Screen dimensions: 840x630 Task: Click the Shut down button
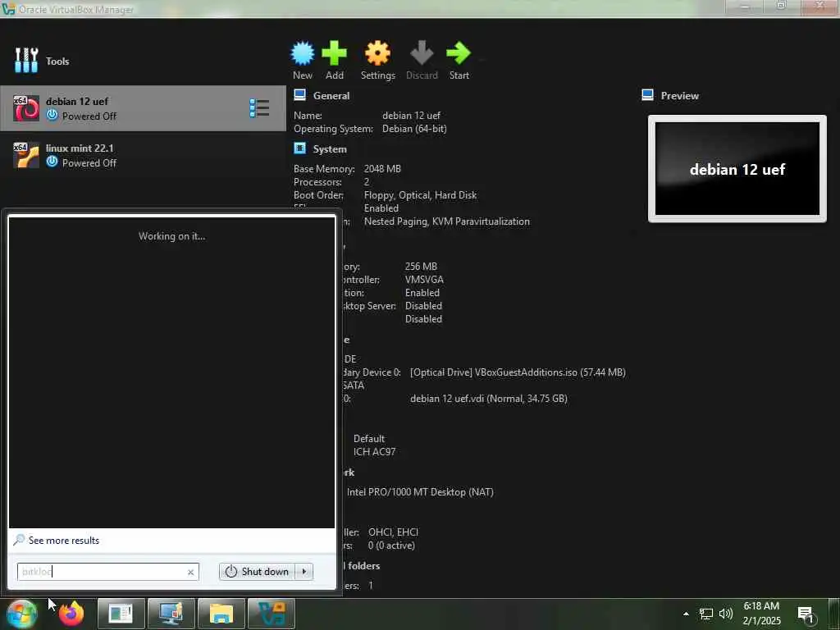pyautogui.click(x=257, y=572)
